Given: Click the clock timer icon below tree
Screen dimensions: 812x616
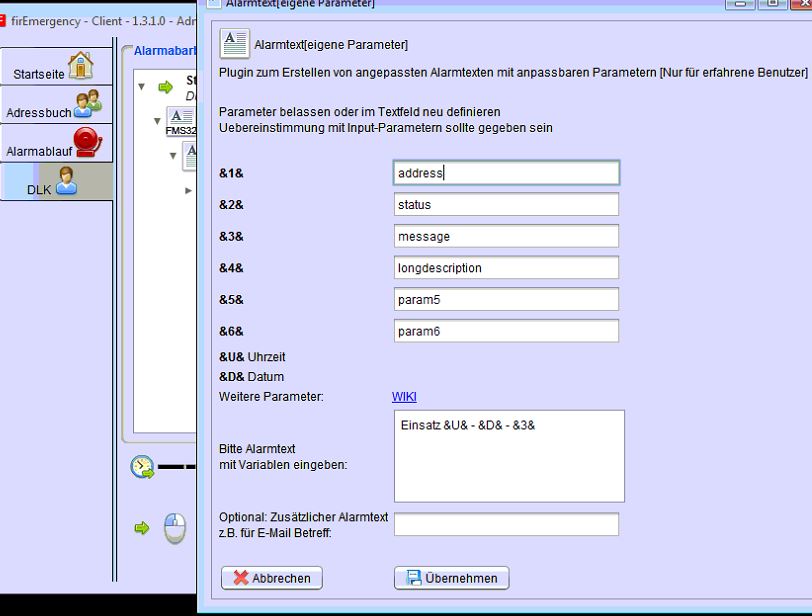Looking at the screenshot, I should [x=142, y=467].
